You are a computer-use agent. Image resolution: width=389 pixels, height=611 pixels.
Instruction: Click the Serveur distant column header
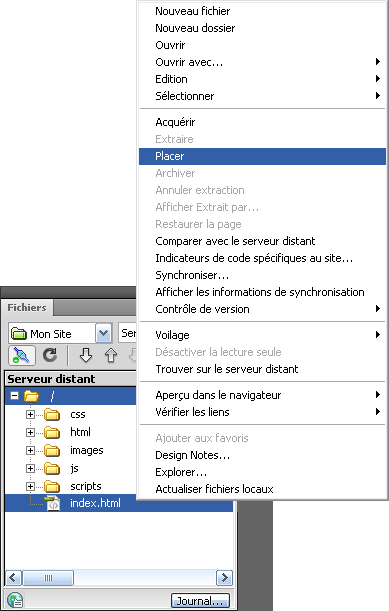coord(70,379)
